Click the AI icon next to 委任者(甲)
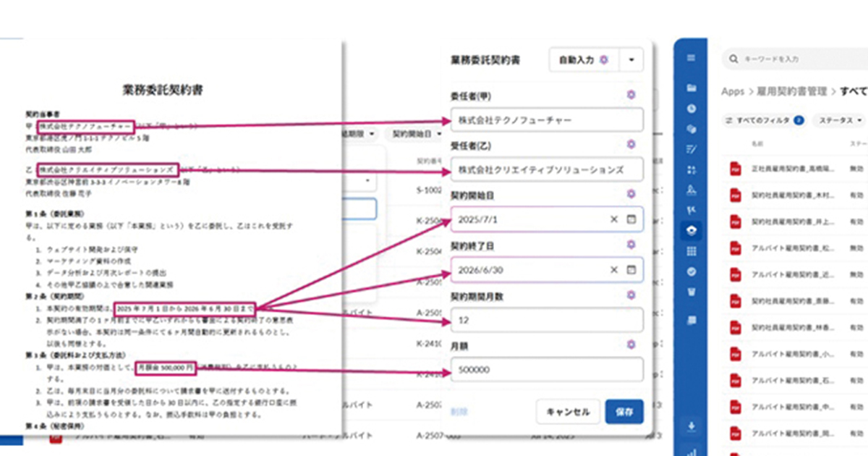The height and width of the screenshot is (456, 868). coord(631,95)
